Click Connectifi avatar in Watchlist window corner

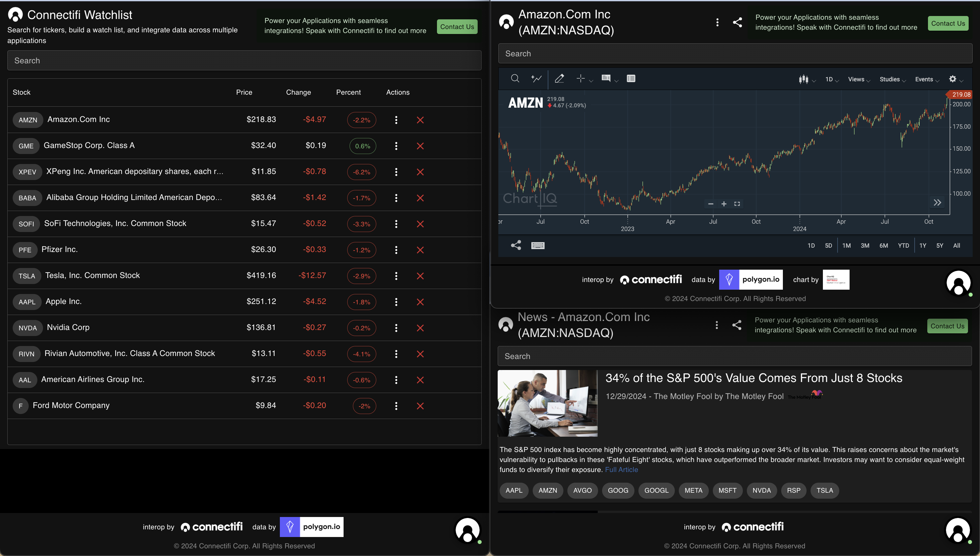pos(467,530)
